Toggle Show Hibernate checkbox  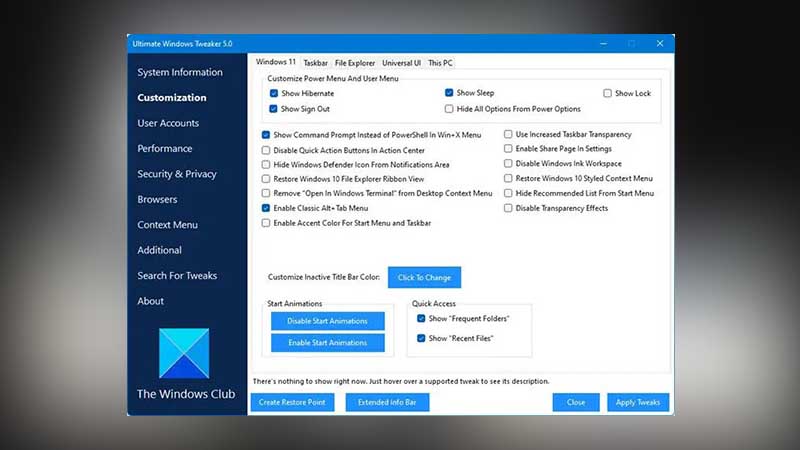[x=274, y=93]
